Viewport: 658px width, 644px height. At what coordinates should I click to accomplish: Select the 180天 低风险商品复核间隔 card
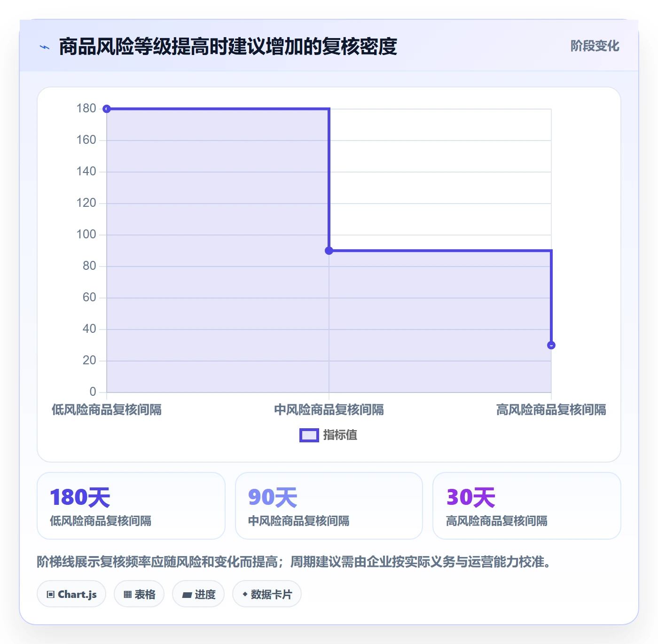pyautogui.click(x=131, y=506)
